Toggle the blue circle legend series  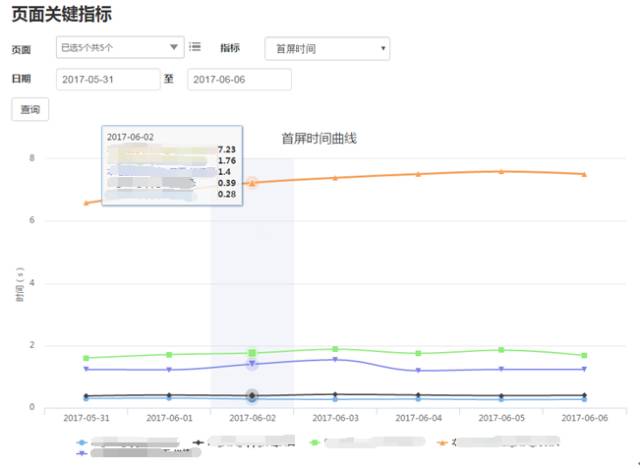[83, 441]
